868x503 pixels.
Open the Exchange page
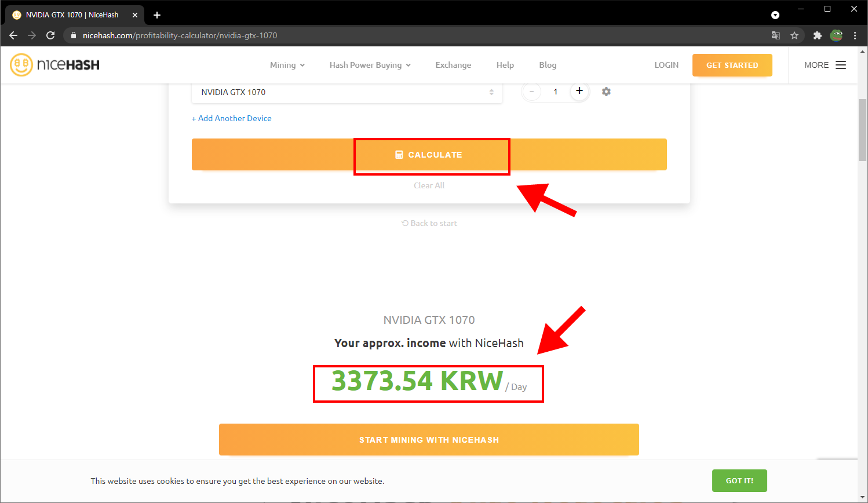tap(453, 65)
